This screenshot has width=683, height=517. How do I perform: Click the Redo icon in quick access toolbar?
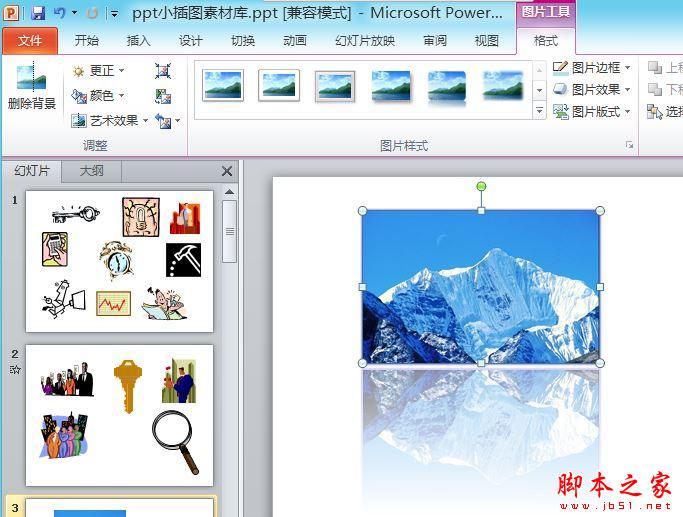tap(92, 14)
